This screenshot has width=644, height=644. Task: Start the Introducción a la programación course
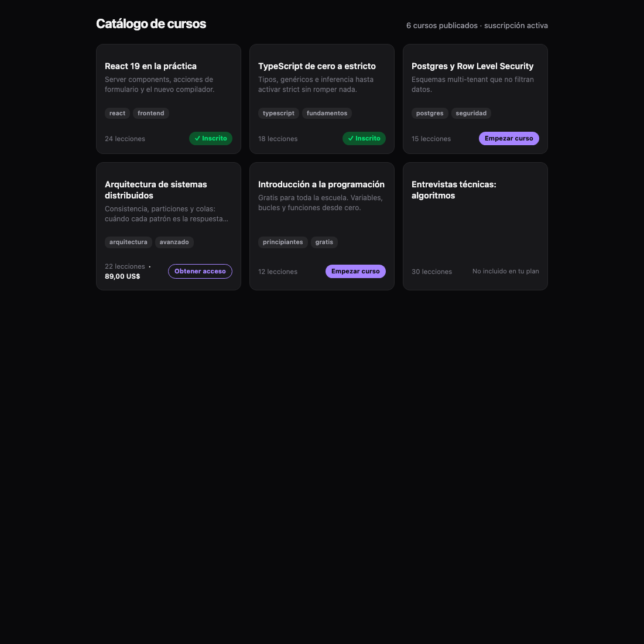(356, 271)
